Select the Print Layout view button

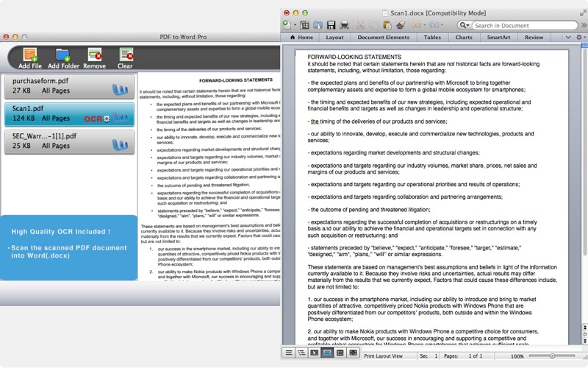tap(327, 353)
